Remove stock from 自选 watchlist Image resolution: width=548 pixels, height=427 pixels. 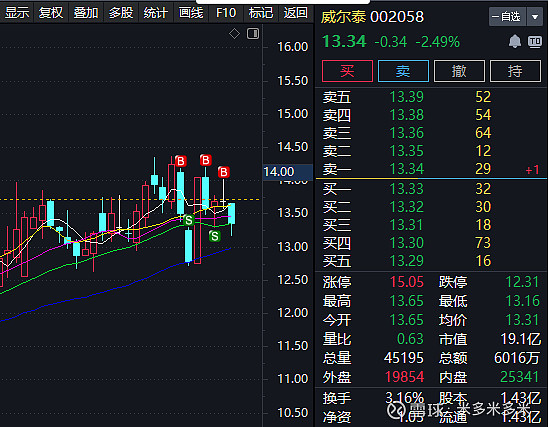point(507,16)
